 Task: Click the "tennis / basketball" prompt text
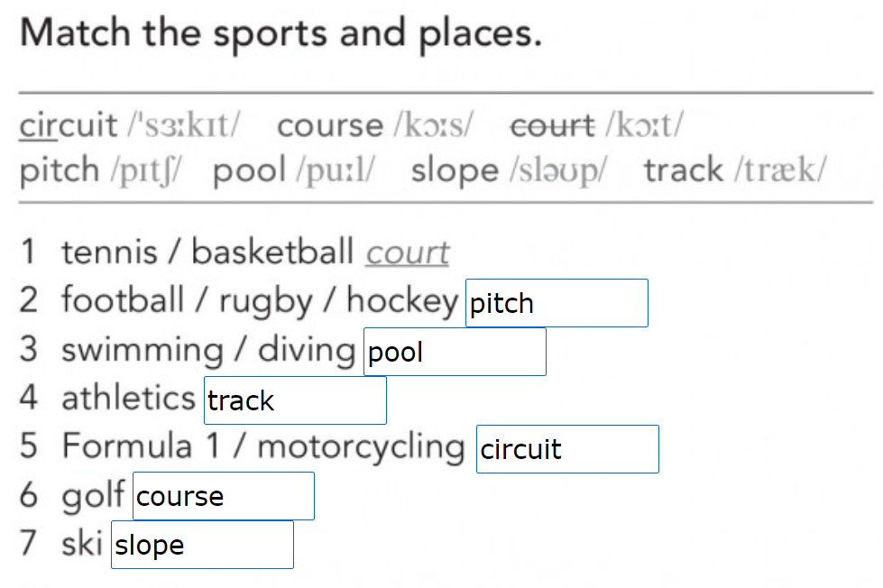click(207, 253)
